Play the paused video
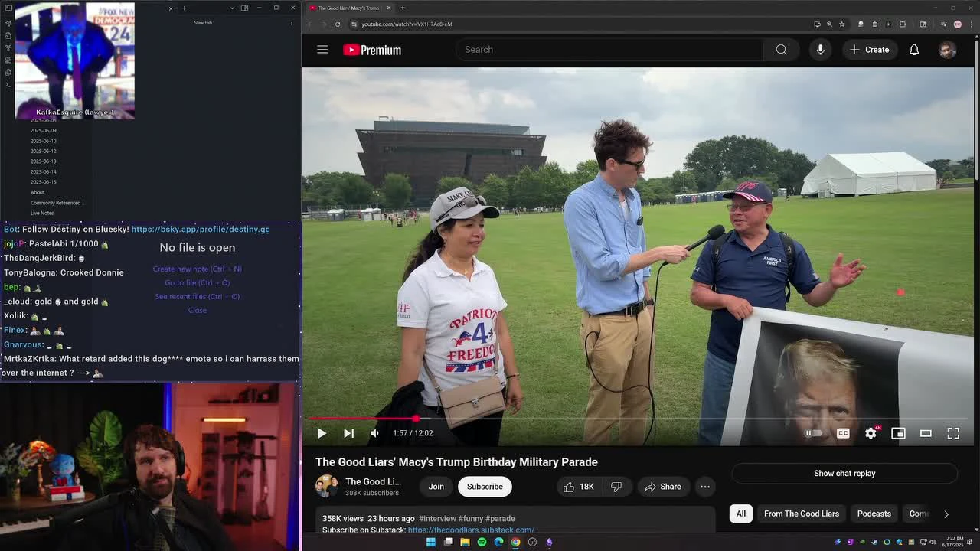 (322, 433)
